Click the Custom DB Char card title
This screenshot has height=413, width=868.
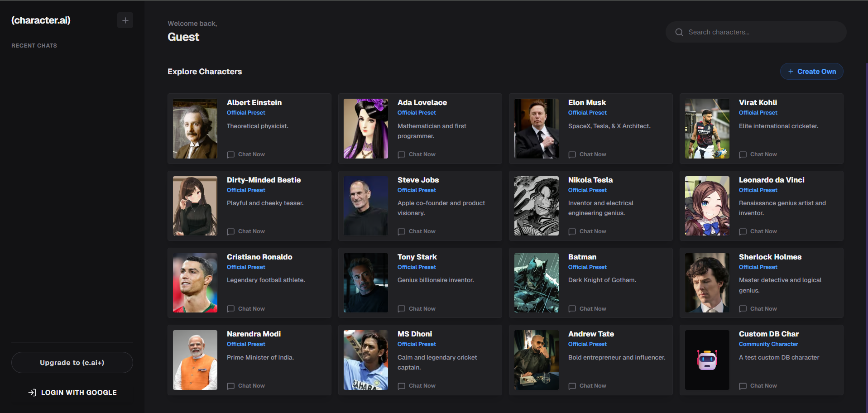point(769,334)
